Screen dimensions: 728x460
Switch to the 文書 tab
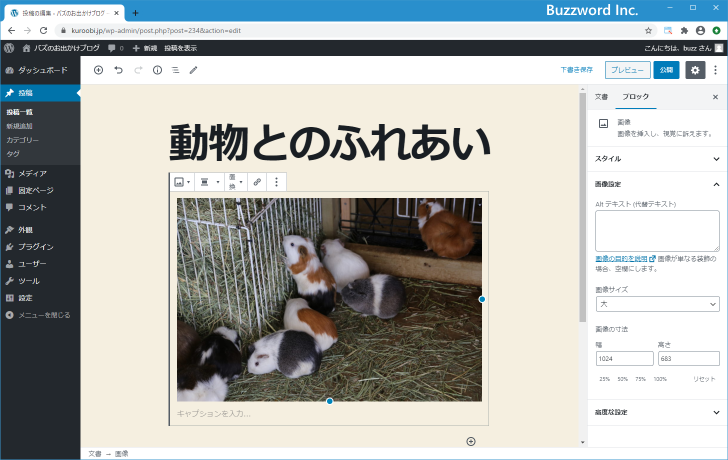[601, 97]
